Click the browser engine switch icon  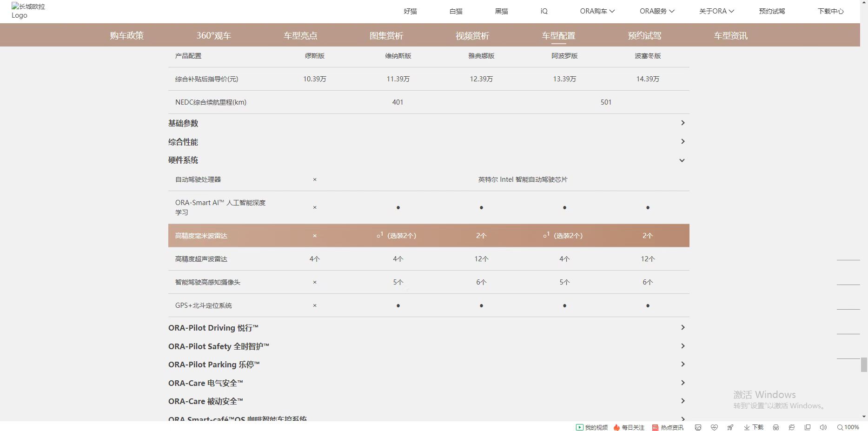[792, 427]
